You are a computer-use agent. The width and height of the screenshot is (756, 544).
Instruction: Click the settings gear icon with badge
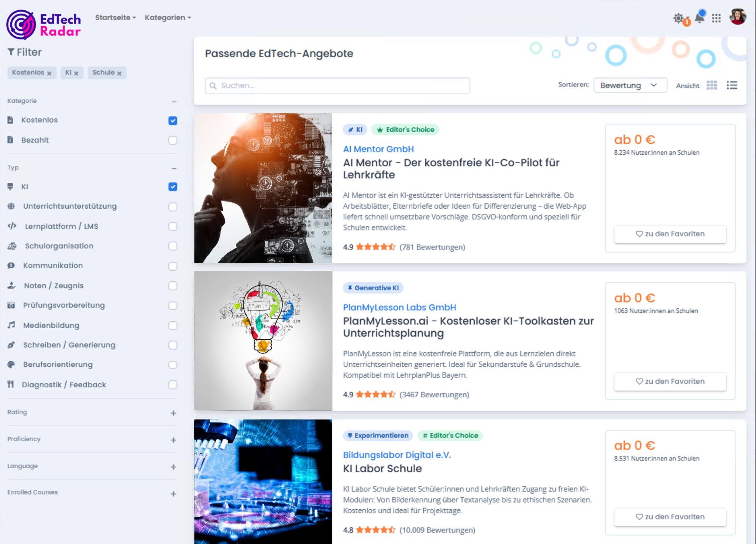point(678,18)
